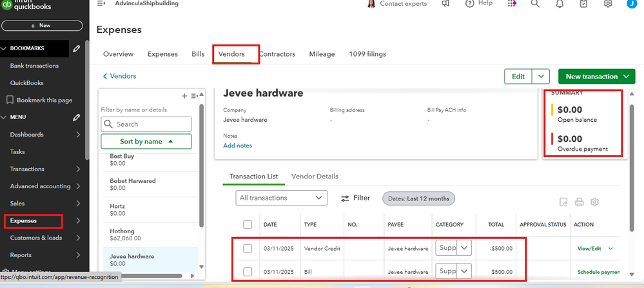Screen dimensions: 644x288
Task: Open the user profile avatar J
Action: coord(632,3)
